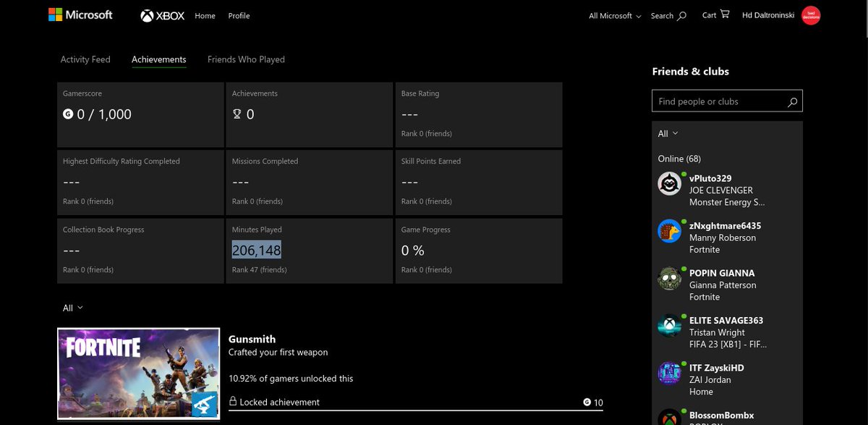Viewport: 868px width, 425px height.
Task: Click the Skill Points Earned tile label
Action: click(431, 161)
